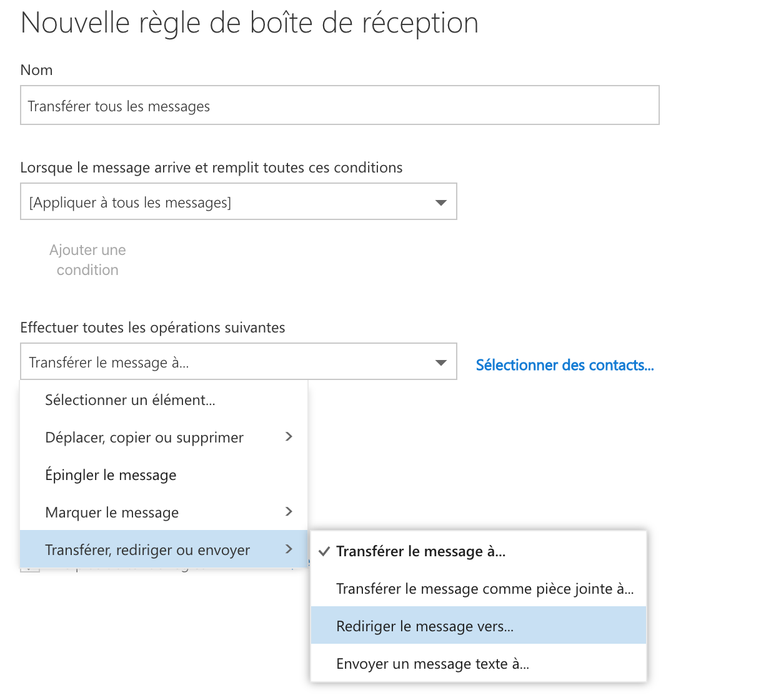
Task: Click the chevron on 'Transférer, rediriger ou envoyer'
Action: point(289,549)
